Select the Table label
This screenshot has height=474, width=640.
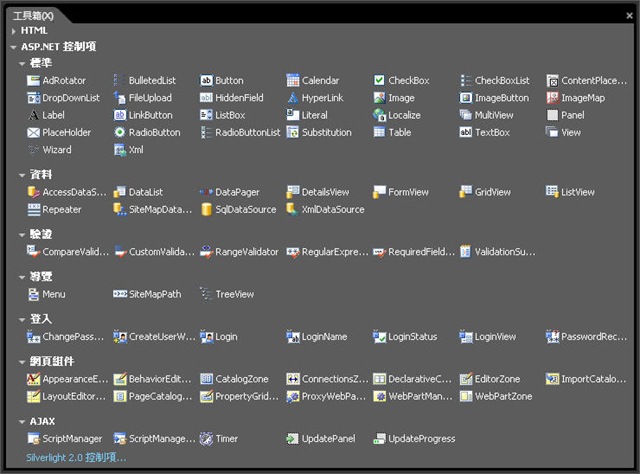click(400, 132)
